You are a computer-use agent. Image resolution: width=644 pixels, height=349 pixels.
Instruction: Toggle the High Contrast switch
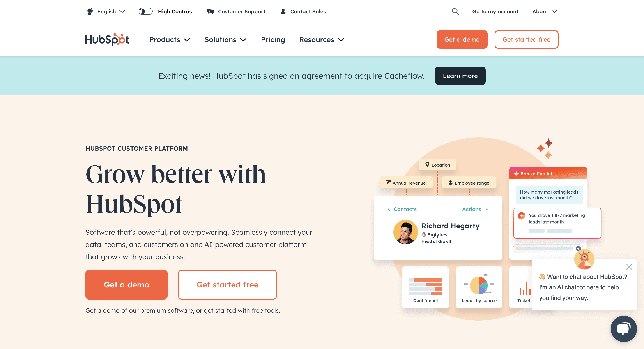click(145, 12)
